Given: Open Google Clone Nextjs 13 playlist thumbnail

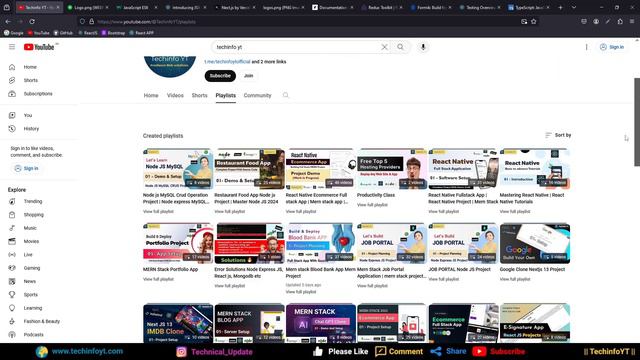Looking at the screenshot, I should 535,243.
